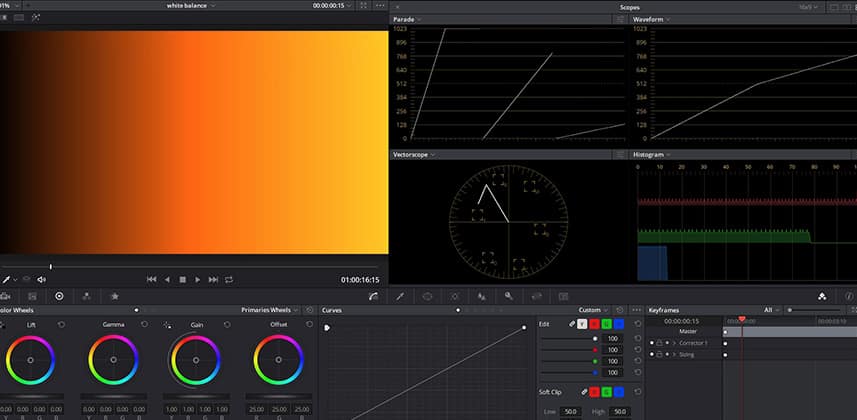This screenshot has height=420, width=857.
Task: Toggle green channel in Curves Edit
Action: pyautogui.click(x=607, y=324)
